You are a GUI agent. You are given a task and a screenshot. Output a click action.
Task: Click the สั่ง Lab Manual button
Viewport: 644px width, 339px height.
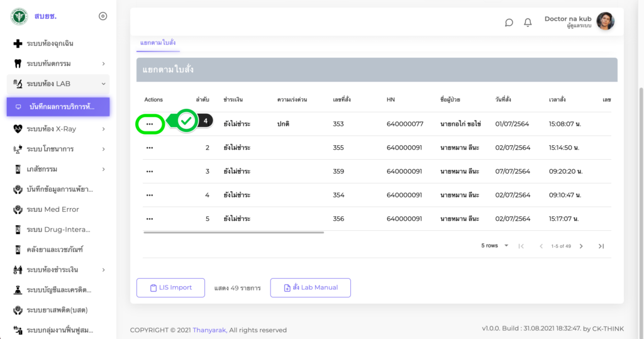pos(310,287)
